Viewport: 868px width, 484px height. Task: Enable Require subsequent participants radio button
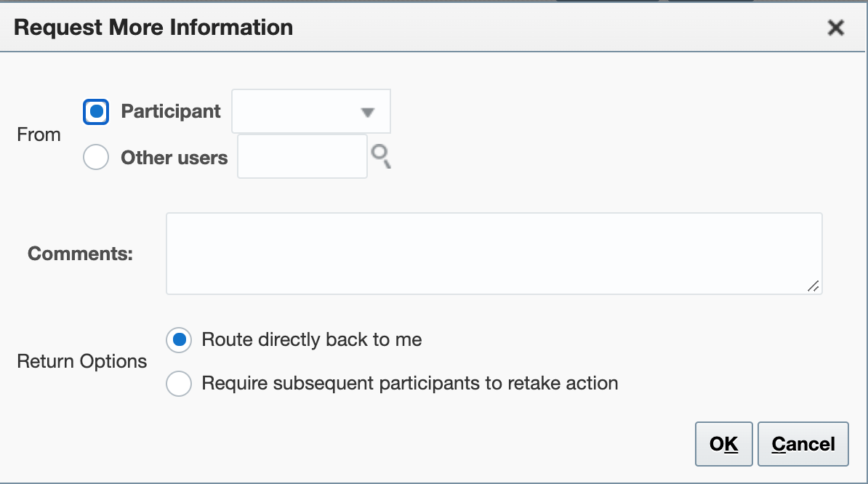pyautogui.click(x=179, y=383)
